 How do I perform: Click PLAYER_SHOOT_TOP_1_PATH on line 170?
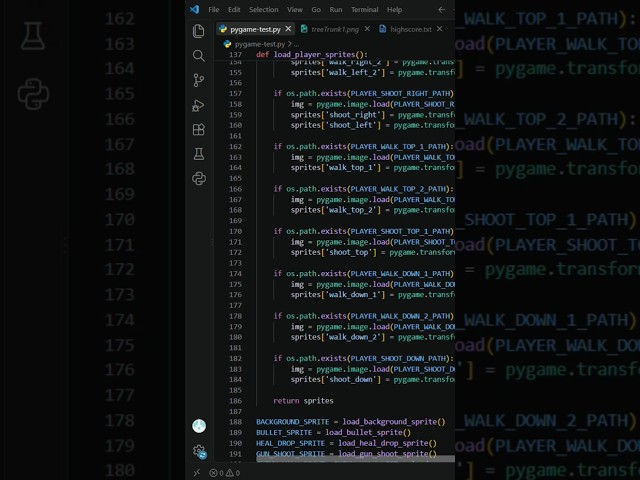pos(400,231)
